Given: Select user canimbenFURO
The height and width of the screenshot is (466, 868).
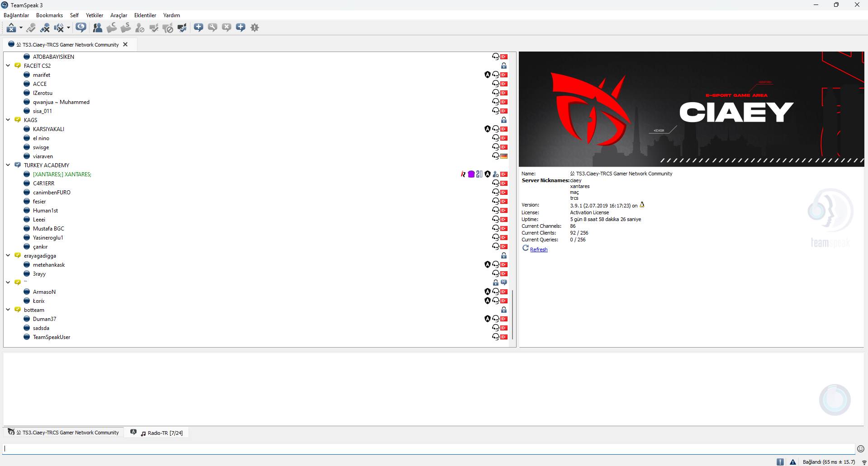Looking at the screenshot, I should (x=52, y=193).
